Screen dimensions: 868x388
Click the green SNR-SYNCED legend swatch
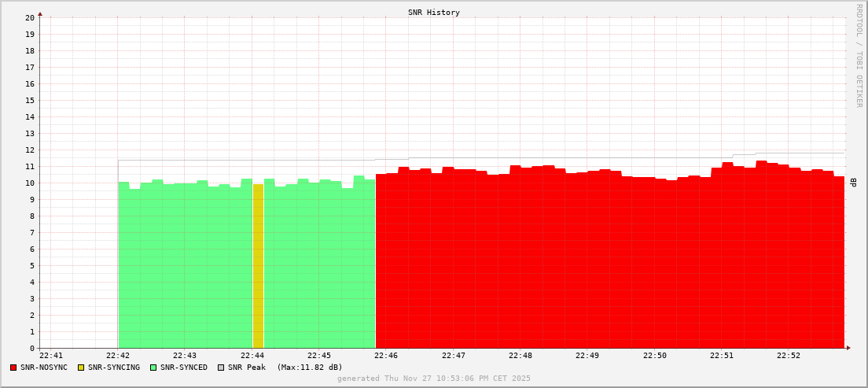click(153, 368)
